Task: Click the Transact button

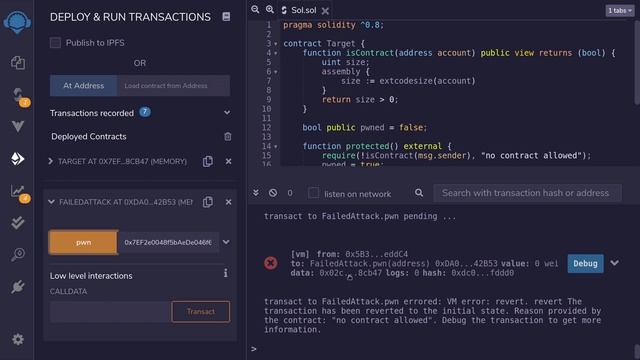Action: click(201, 312)
